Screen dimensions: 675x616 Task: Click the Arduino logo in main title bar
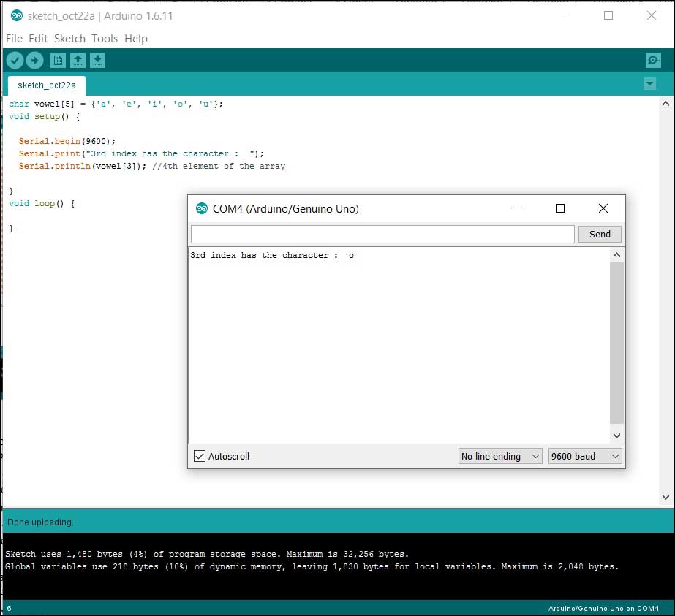click(x=17, y=16)
